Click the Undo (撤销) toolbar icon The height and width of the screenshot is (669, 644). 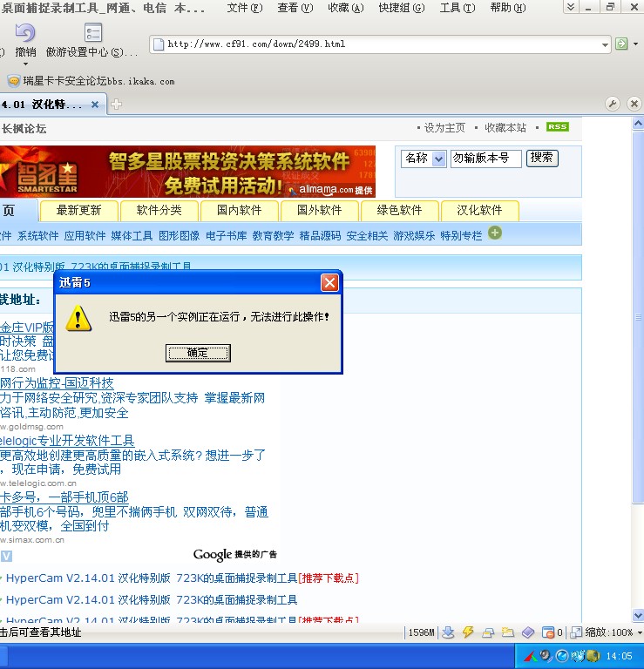click(x=25, y=33)
